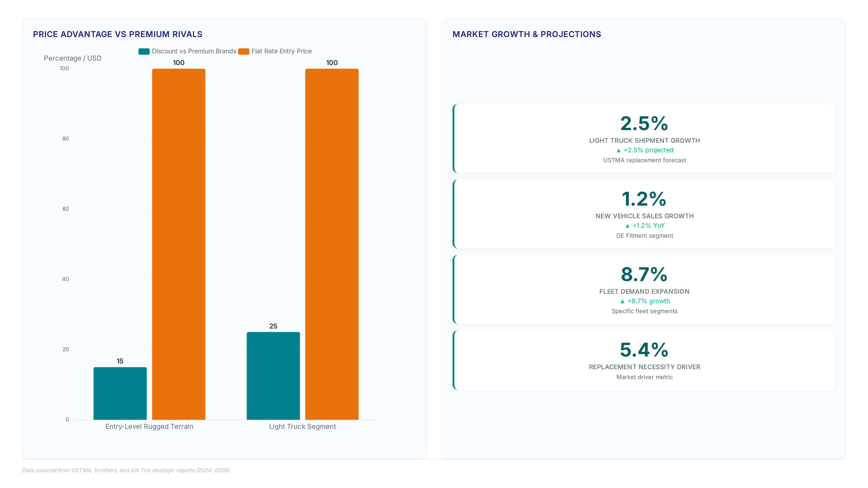This screenshot has height=488, width=868.
Task: Click the 8.7% metric value
Action: click(644, 274)
